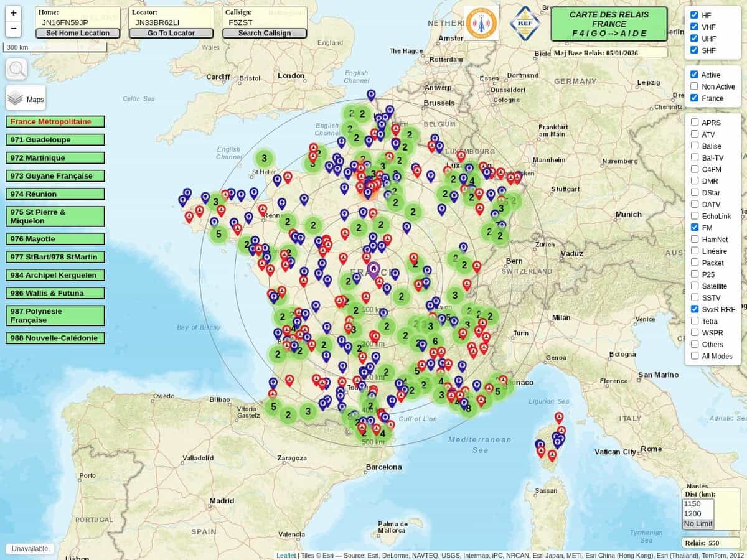Uncheck the SvxR RRF mode
The height and width of the screenshot is (560, 747).
pyautogui.click(x=694, y=309)
